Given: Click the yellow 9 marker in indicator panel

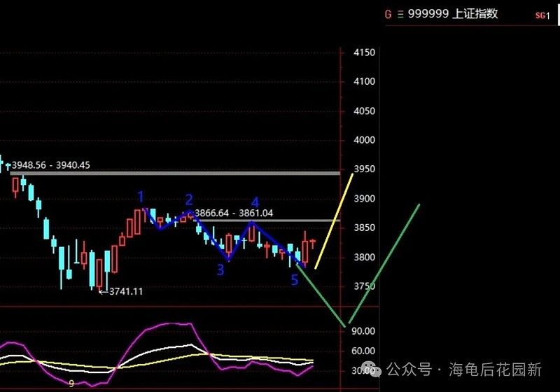Looking at the screenshot, I should (71, 384).
